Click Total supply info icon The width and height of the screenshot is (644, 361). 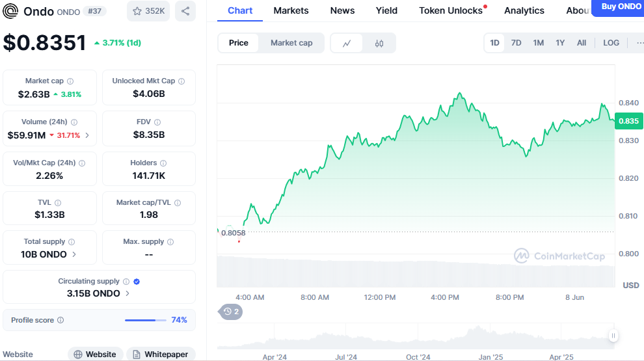click(x=72, y=242)
